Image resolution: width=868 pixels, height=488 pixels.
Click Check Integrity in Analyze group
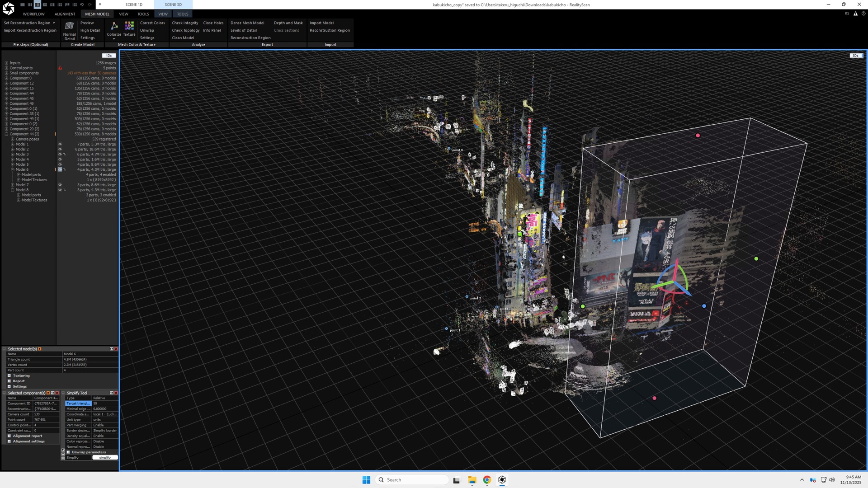pos(184,23)
